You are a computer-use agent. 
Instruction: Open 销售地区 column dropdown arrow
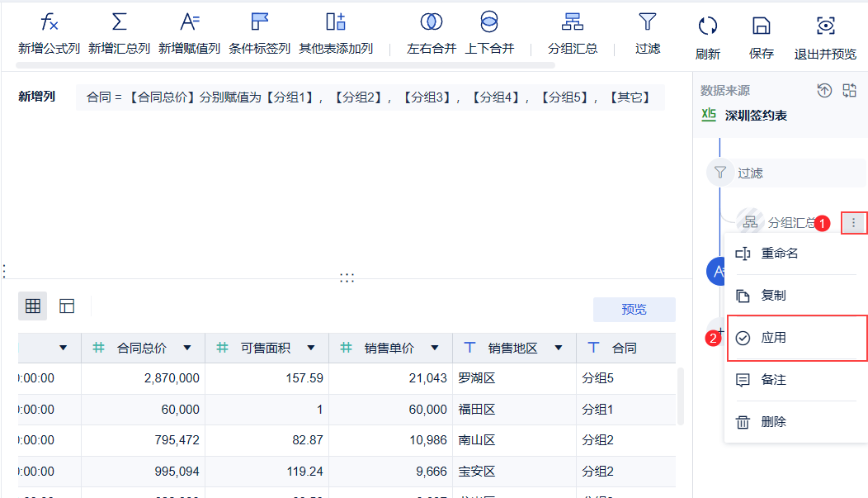558,348
